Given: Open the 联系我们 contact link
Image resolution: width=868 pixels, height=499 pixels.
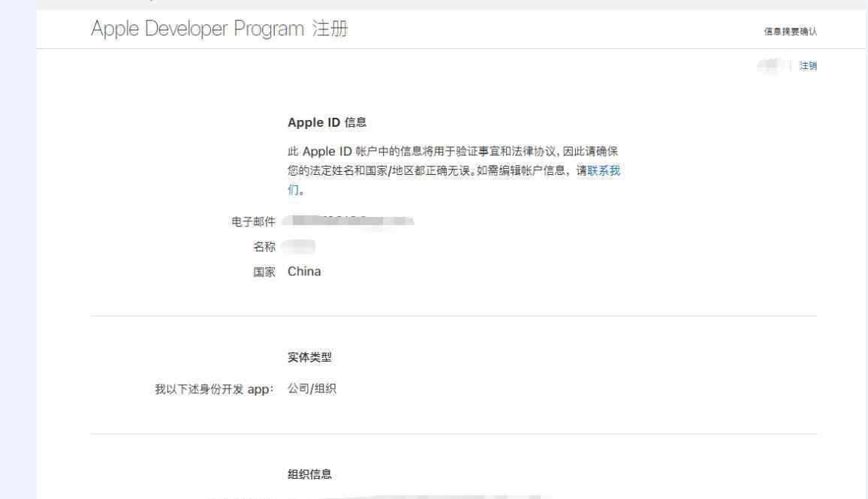Looking at the screenshot, I should pos(604,170).
